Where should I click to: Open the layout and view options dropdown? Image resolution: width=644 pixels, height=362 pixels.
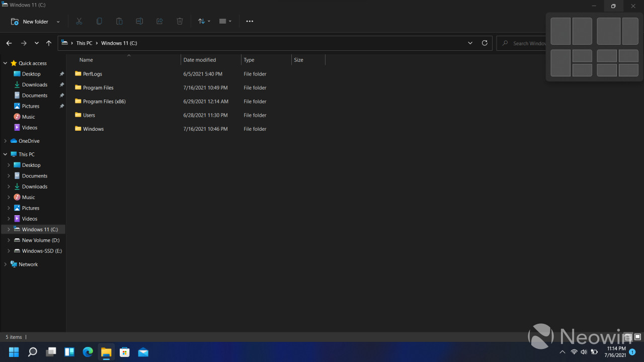(225, 22)
